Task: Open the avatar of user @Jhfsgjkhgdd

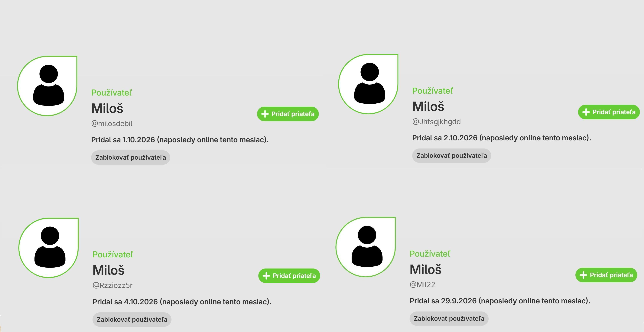Action: tap(368, 84)
